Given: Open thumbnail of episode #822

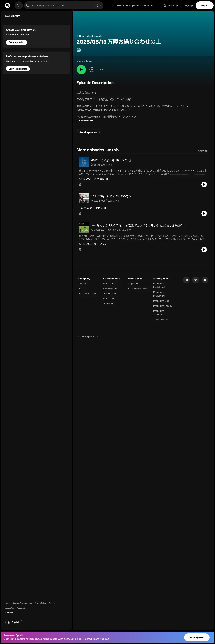Looking at the screenshot, I should (x=84, y=162).
